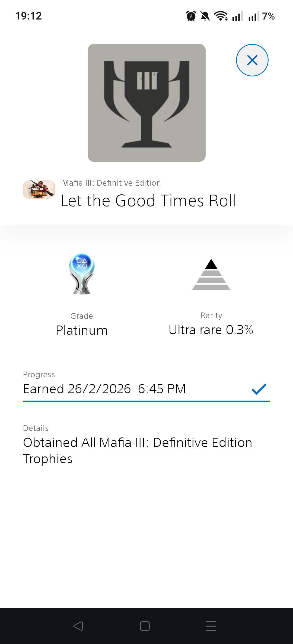
Task: Tap the rarity pyramid icon
Action: click(x=211, y=275)
